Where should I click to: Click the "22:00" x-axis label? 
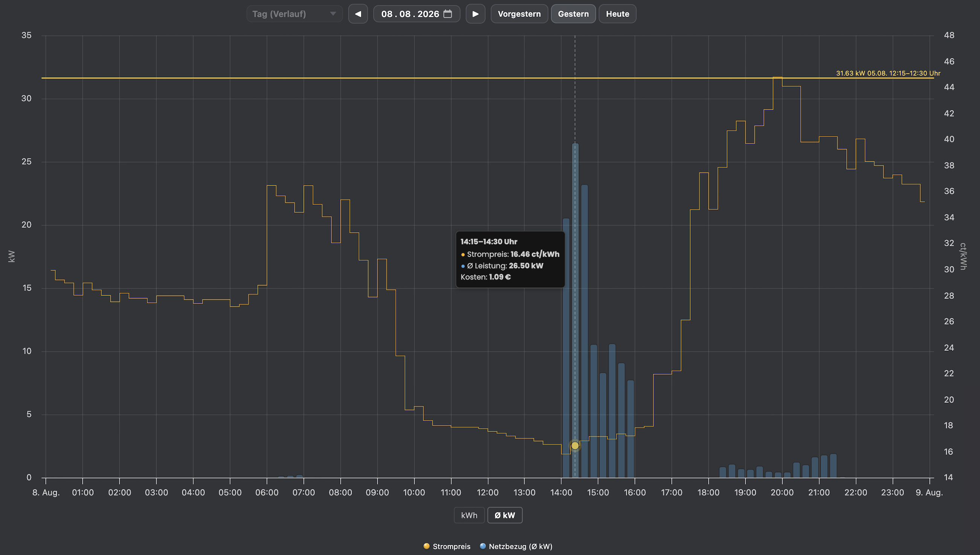856,492
